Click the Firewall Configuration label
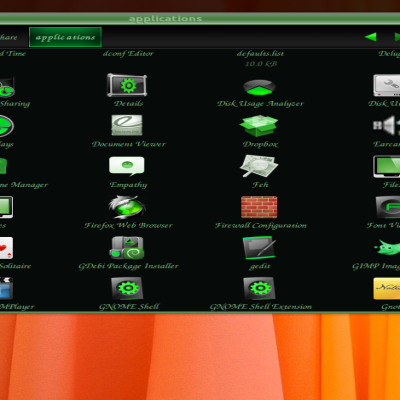 [x=260, y=226]
